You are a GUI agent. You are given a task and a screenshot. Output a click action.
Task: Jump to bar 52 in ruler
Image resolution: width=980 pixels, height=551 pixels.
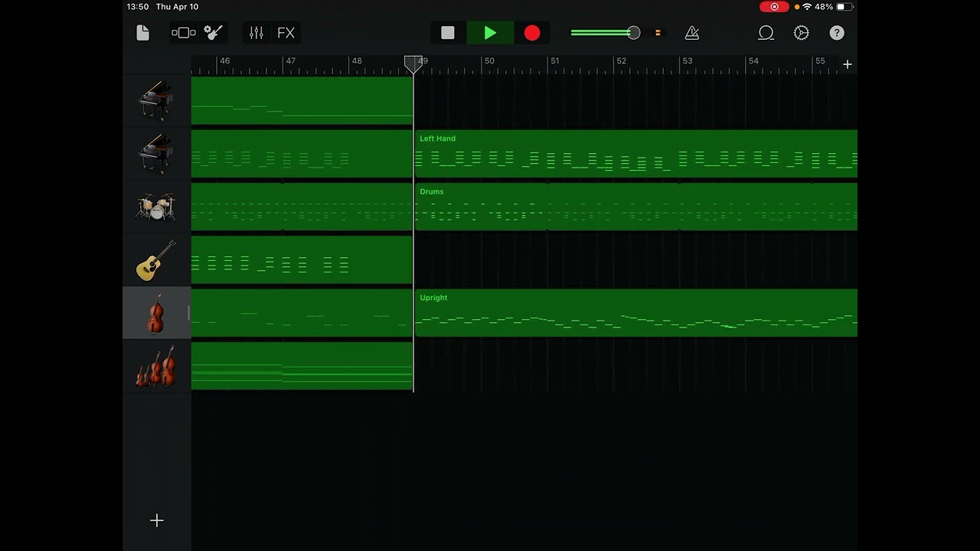[622, 60]
